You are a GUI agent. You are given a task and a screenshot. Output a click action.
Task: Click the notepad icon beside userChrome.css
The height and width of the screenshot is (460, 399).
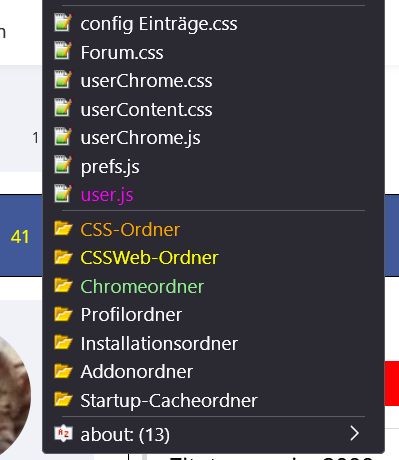coord(63,80)
